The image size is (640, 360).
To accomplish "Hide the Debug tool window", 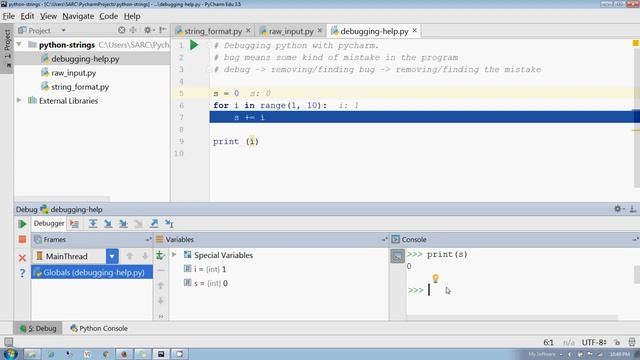I will click(632, 209).
